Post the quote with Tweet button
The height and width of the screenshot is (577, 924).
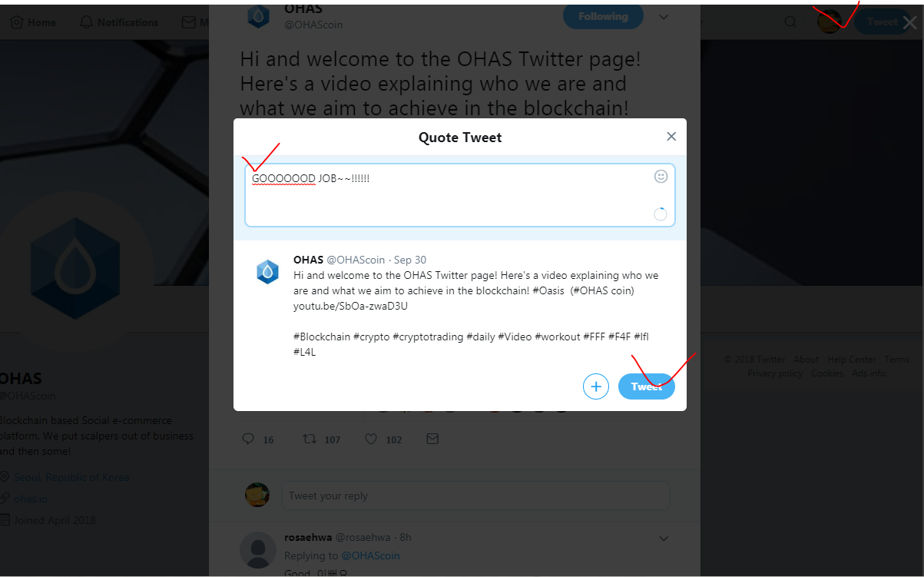point(647,386)
